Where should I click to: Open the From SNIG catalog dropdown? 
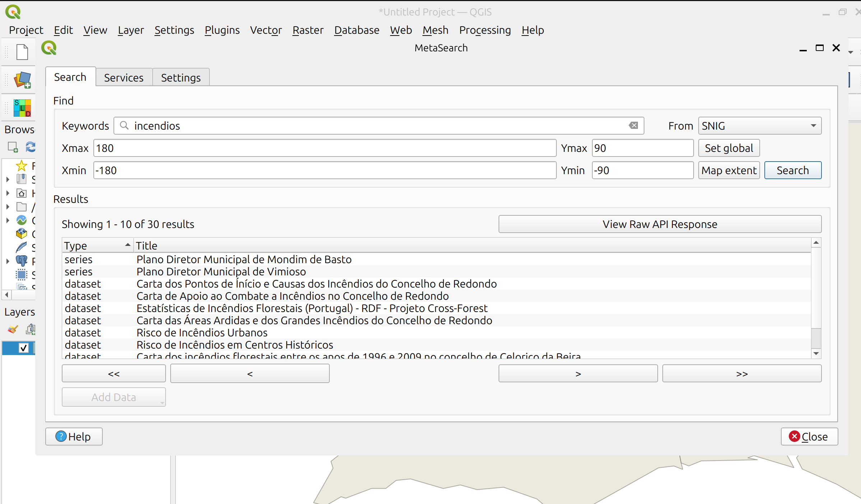[x=759, y=126]
